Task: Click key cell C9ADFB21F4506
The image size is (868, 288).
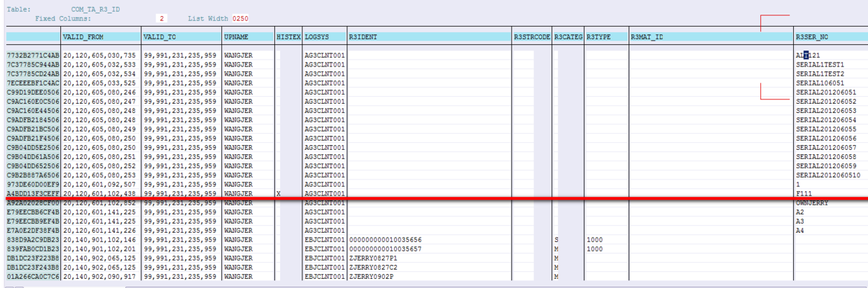Action: point(33,138)
